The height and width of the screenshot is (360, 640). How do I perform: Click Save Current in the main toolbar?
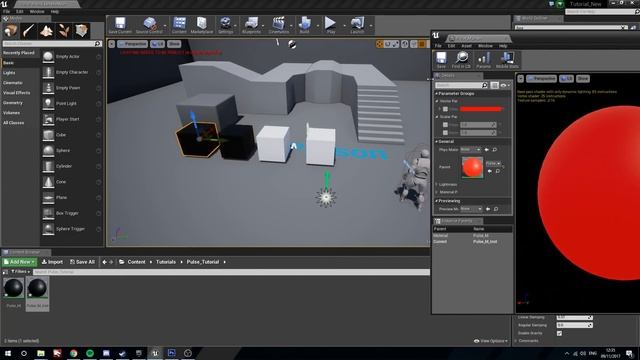pyautogui.click(x=120, y=25)
